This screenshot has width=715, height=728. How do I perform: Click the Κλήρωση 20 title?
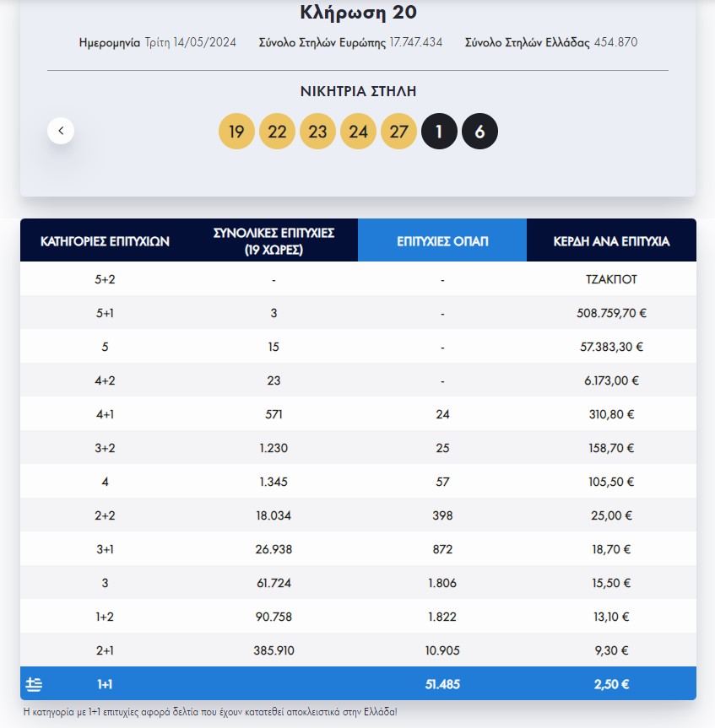357,13
